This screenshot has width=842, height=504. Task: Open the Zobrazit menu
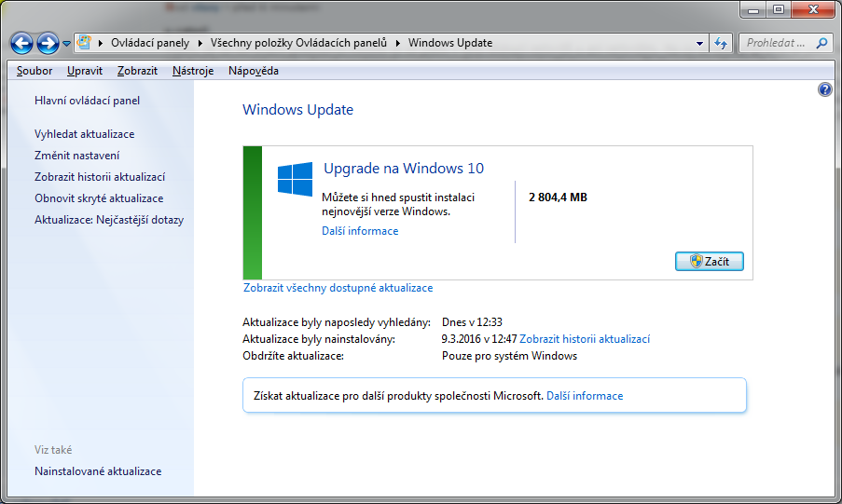(x=137, y=71)
